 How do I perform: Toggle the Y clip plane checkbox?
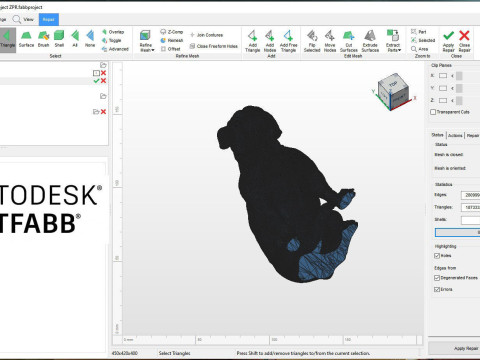tap(443, 88)
